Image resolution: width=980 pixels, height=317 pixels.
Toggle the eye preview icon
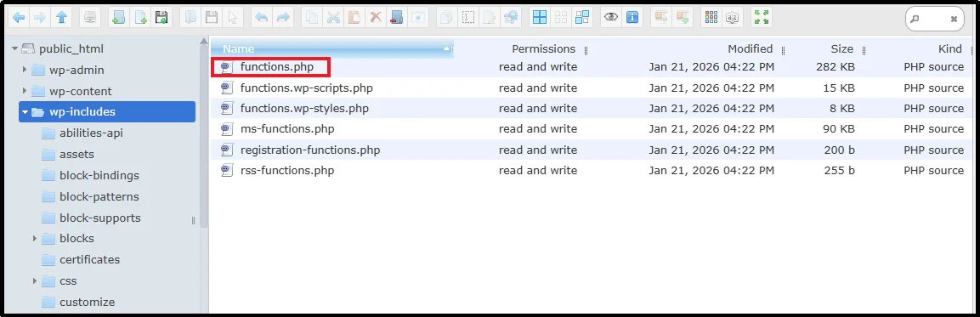pos(610,18)
